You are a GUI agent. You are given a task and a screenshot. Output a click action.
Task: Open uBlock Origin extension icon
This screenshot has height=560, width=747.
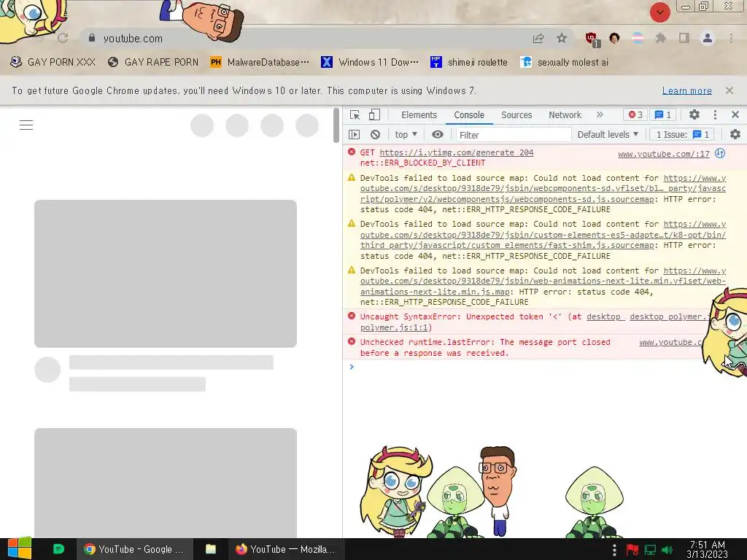coord(592,39)
